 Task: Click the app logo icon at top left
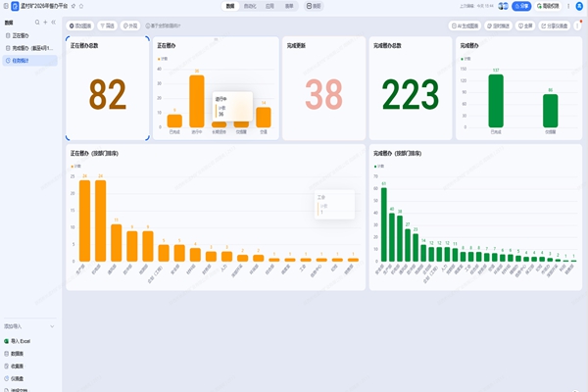(x=15, y=6)
